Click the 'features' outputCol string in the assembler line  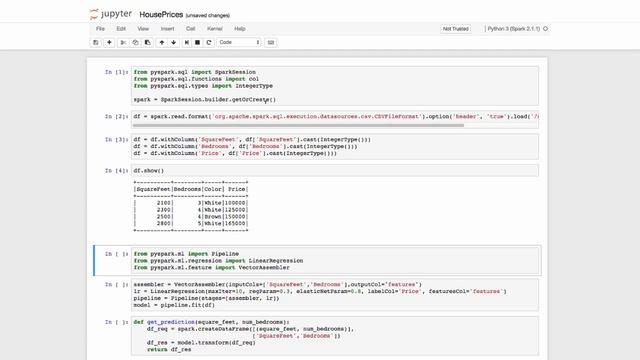tap(402, 284)
